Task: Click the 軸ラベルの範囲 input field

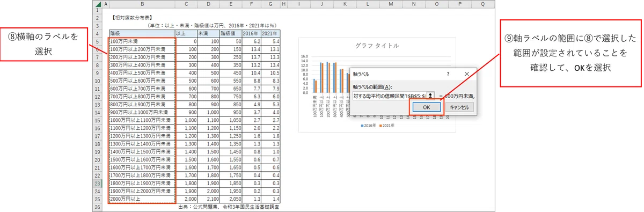Action: coord(389,96)
